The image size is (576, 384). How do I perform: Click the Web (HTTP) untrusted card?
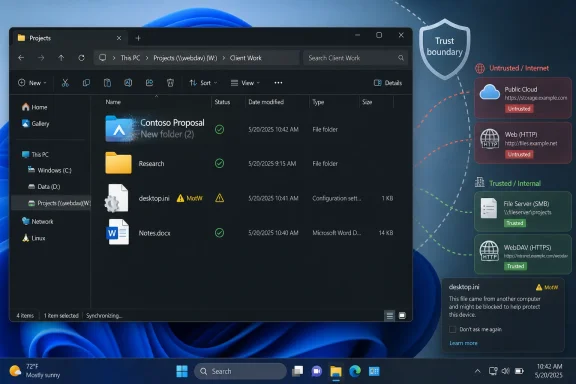coord(523,143)
